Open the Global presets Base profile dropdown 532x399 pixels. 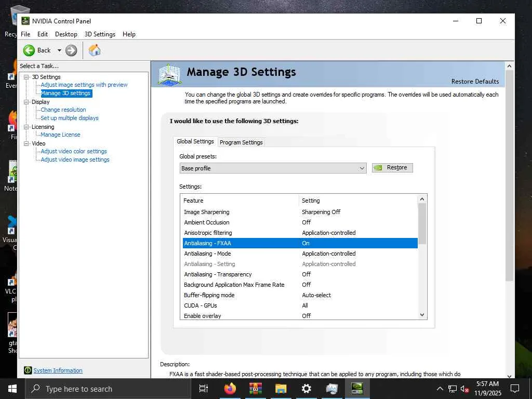point(273,168)
